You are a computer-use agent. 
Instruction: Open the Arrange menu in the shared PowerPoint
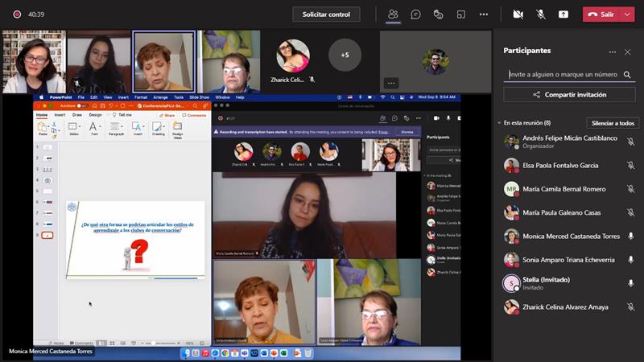click(x=160, y=97)
